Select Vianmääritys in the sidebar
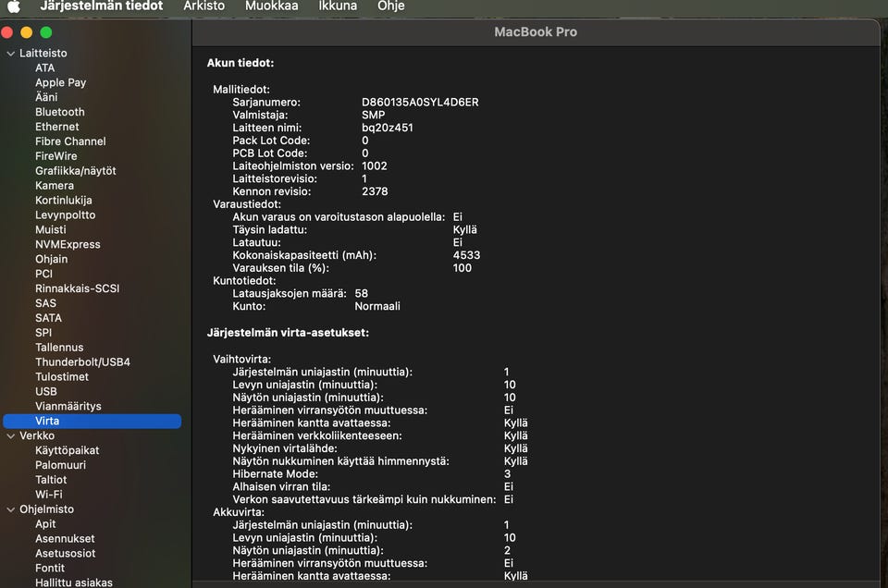Image resolution: width=888 pixels, height=588 pixels. pos(68,407)
